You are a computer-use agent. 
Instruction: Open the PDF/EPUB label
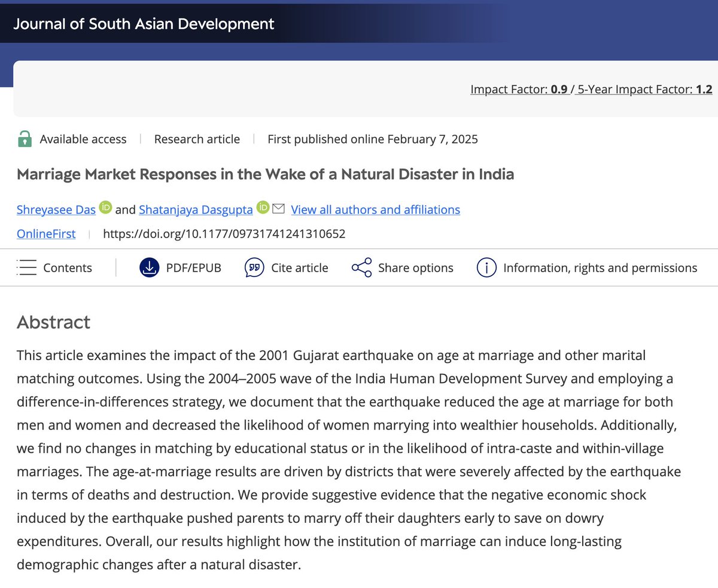tap(194, 268)
